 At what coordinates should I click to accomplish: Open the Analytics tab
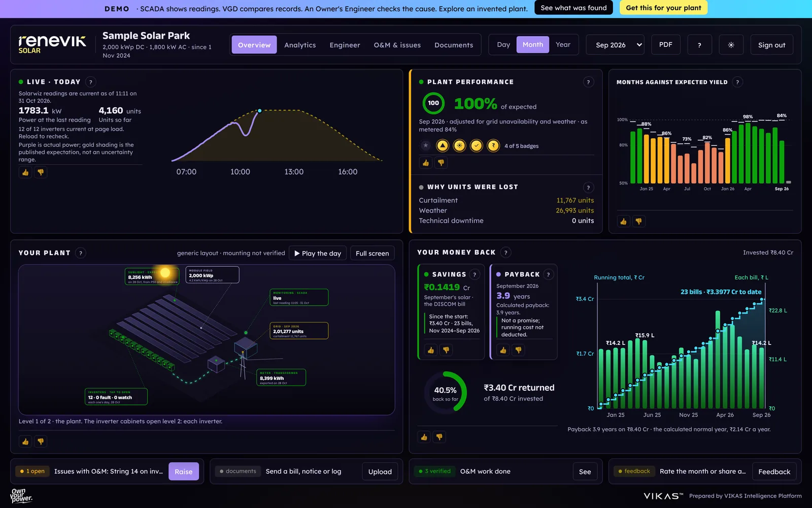300,45
